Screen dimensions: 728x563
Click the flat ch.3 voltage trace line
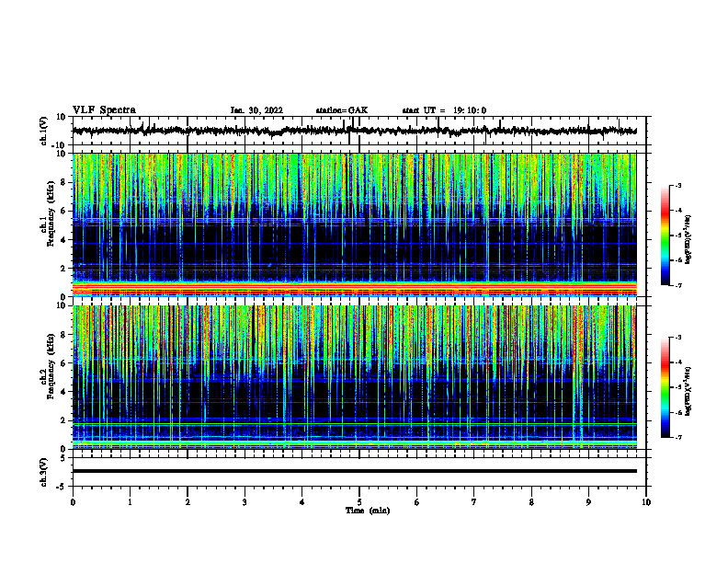(354, 471)
